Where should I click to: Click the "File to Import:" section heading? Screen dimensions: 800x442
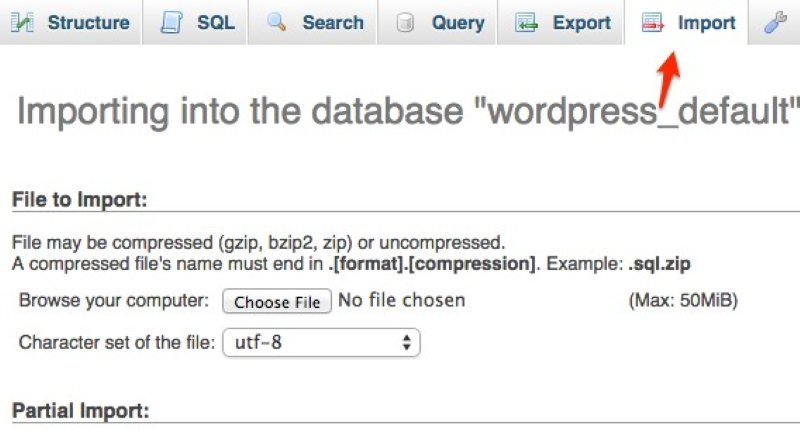click(80, 200)
